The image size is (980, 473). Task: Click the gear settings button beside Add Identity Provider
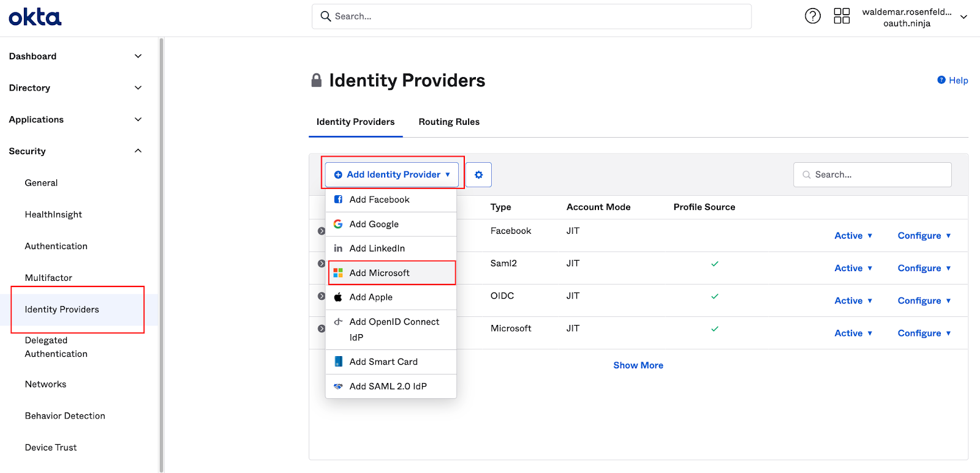click(x=478, y=174)
